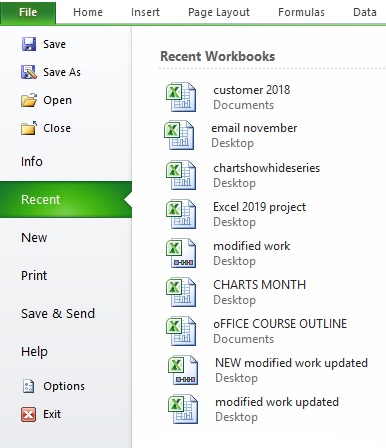Switch to the Home ribbon tab
The image size is (386, 448).
tap(88, 12)
